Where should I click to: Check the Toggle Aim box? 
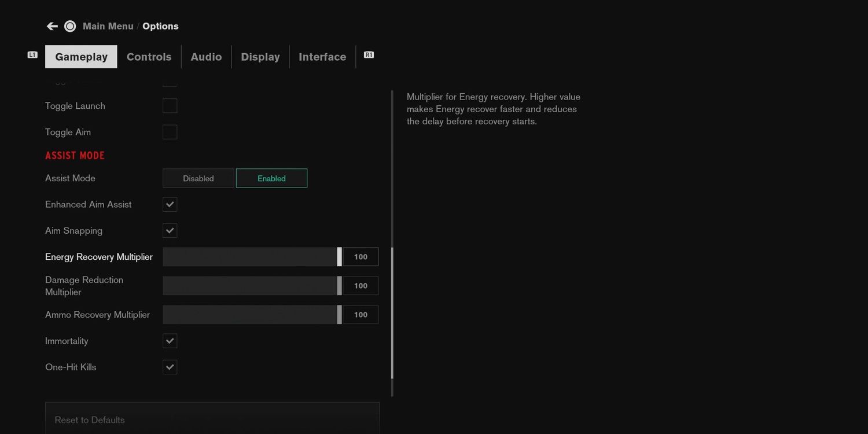tap(170, 132)
